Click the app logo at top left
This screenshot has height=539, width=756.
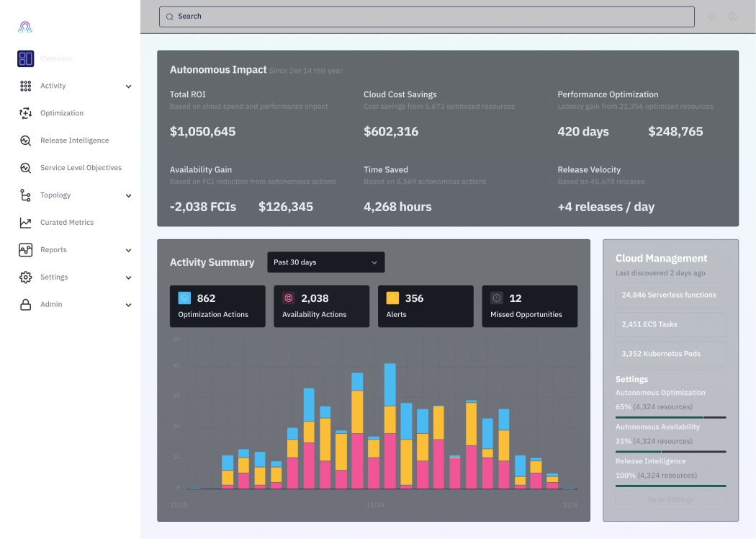tap(24, 27)
